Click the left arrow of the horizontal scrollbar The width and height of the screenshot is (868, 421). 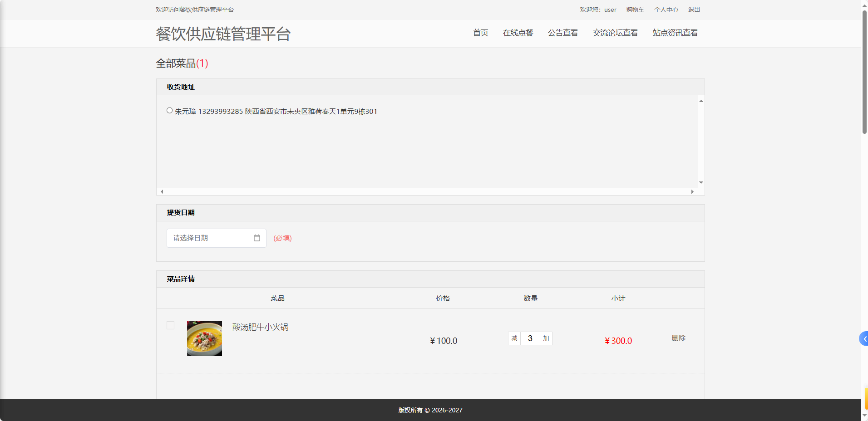(x=161, y=191)
